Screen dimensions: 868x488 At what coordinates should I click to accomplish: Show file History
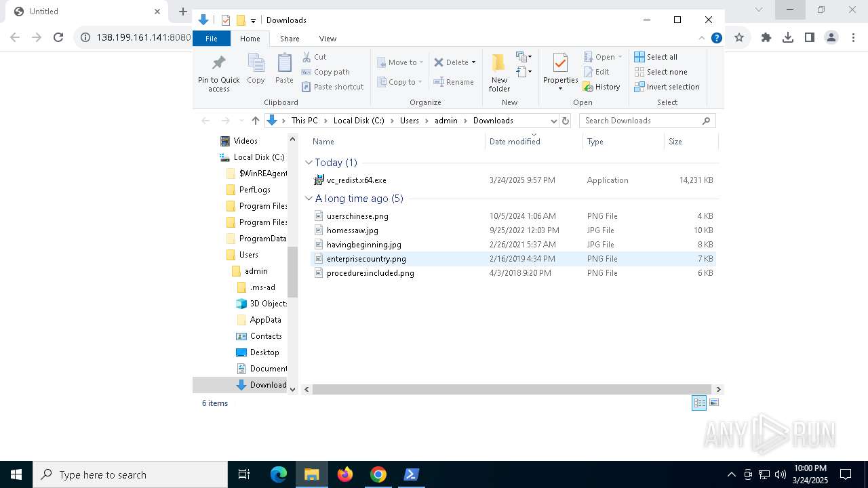click(x=601, y=87)
